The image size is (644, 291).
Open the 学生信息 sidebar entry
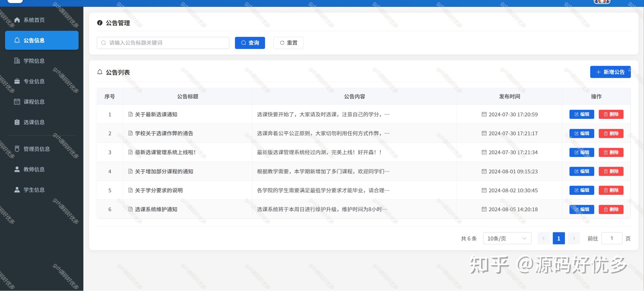point(42,190)
